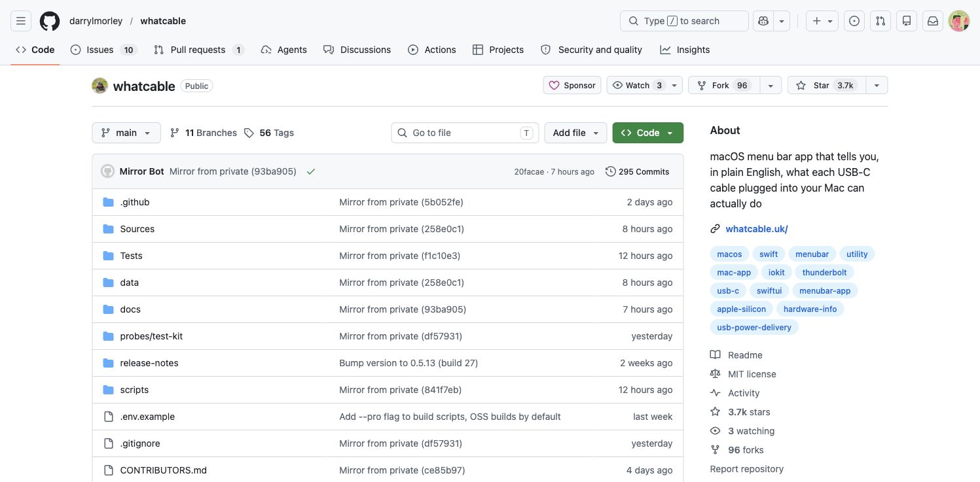
Task: Open the Discussions tab
Action: point(357,50)
